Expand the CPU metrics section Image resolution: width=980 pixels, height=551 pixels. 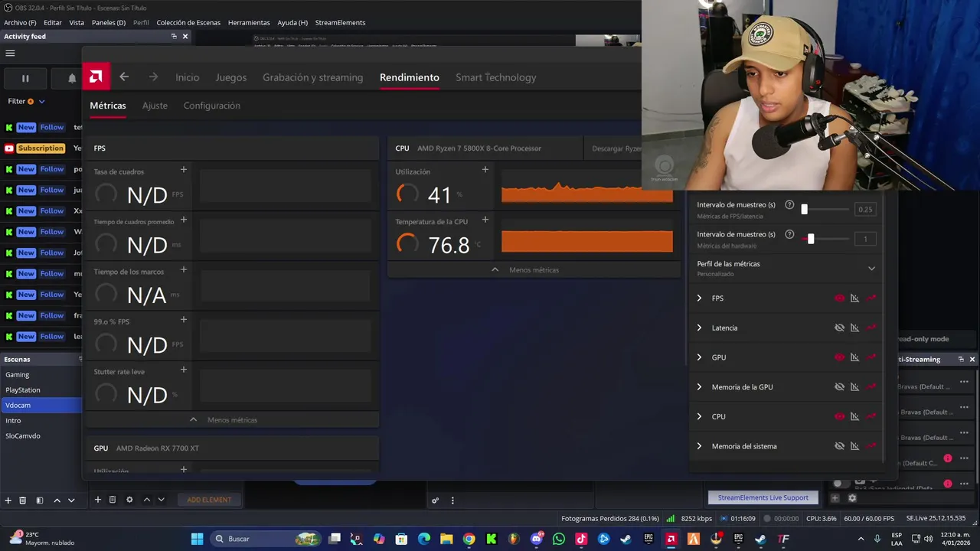pyautogui.click(x=699, y=416)
